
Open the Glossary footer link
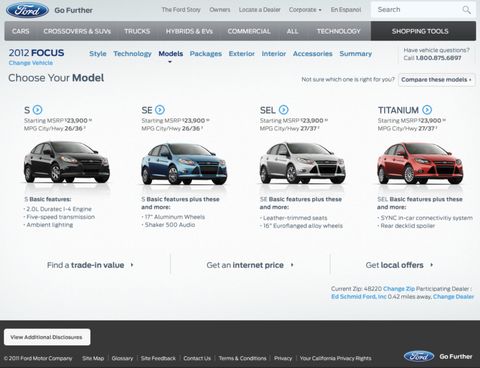(122, 358)
